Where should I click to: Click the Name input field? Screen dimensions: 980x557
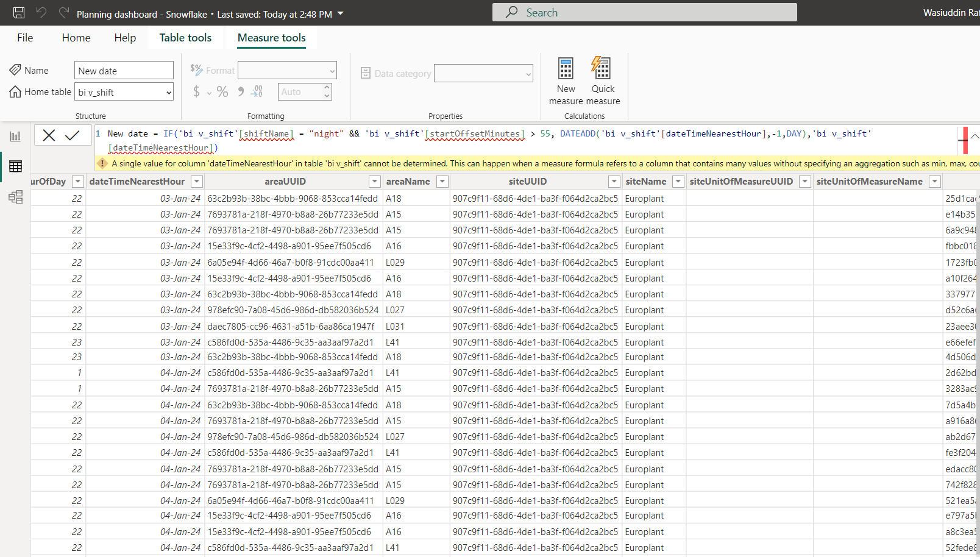124,71
